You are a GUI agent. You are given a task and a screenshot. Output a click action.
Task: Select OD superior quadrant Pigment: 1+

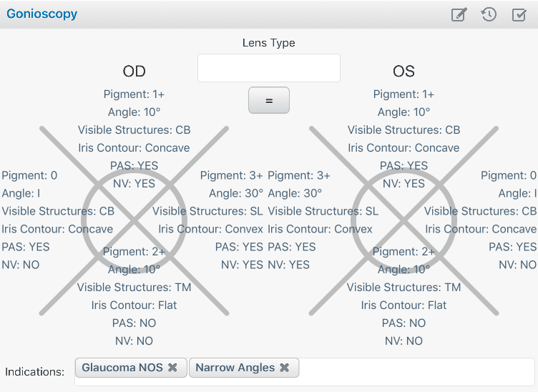coord(134,94)
